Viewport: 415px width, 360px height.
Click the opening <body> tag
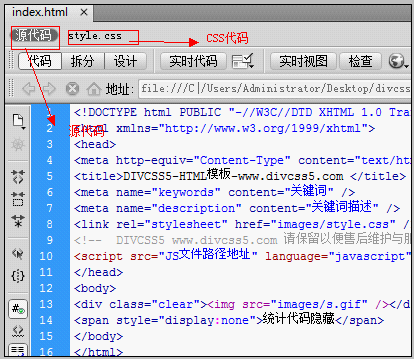pos(95,288)
